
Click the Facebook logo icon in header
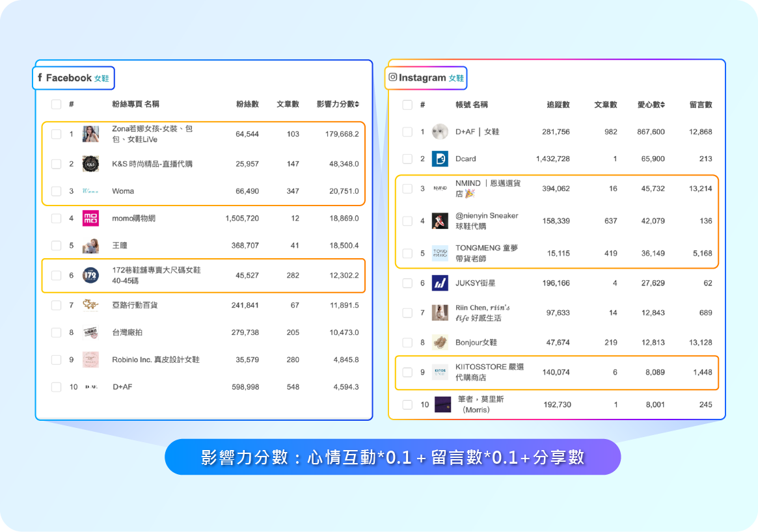coord(40,78)
